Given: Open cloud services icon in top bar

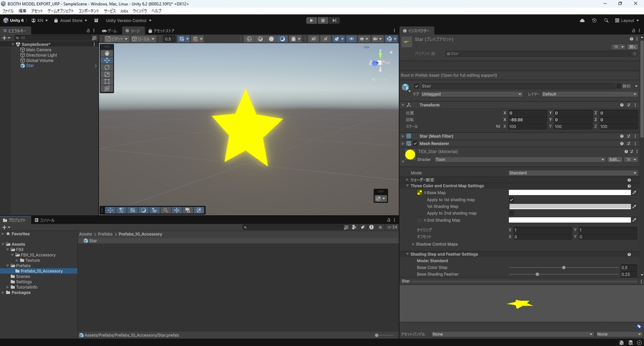Looking at the screenshot, I should pyautogui.click(x=582, y=21).
